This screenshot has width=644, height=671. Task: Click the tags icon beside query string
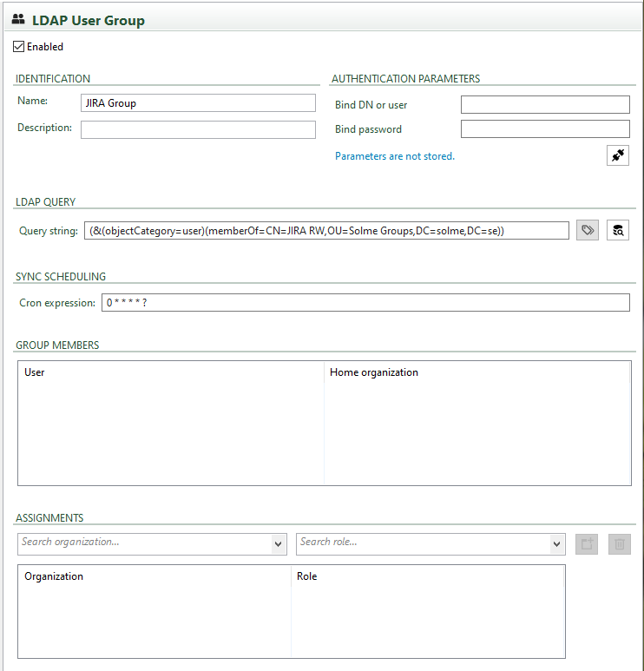[588, 230]
